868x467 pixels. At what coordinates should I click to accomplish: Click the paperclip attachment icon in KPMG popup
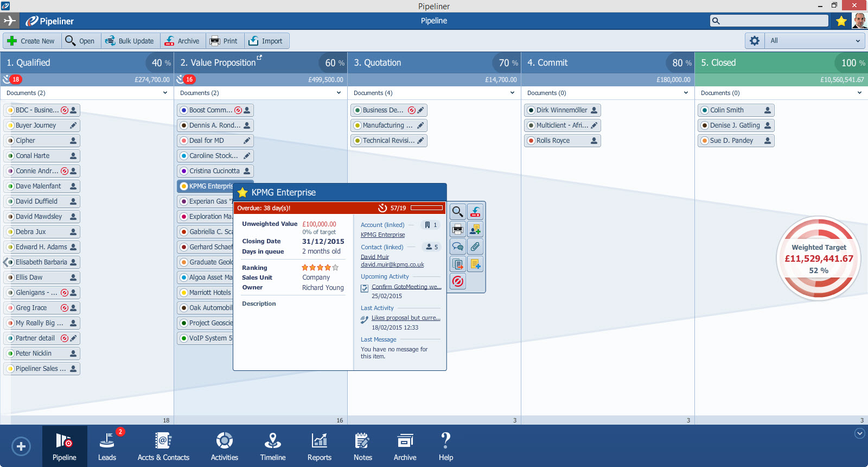pos(475,247)
